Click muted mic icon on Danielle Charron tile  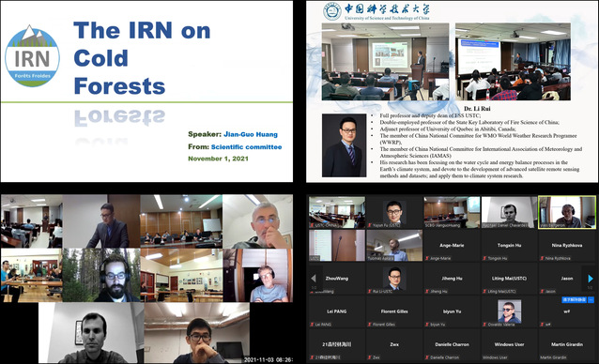427,357
